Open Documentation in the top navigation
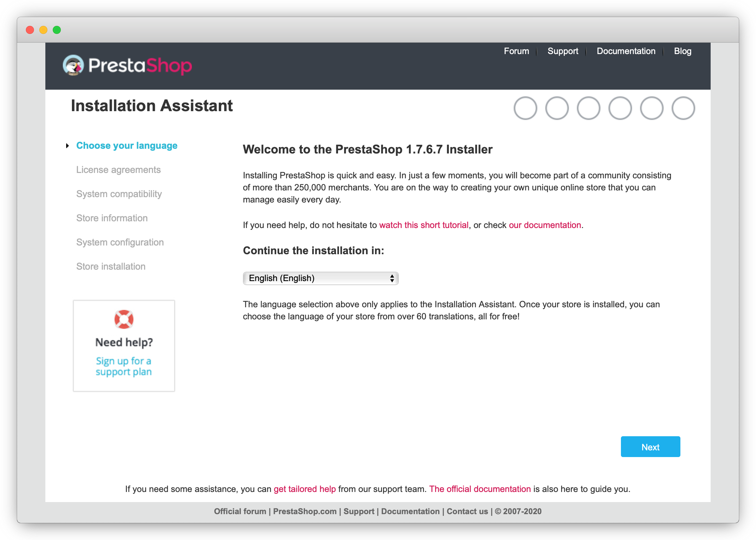756x540 pixels. [626, 51]
